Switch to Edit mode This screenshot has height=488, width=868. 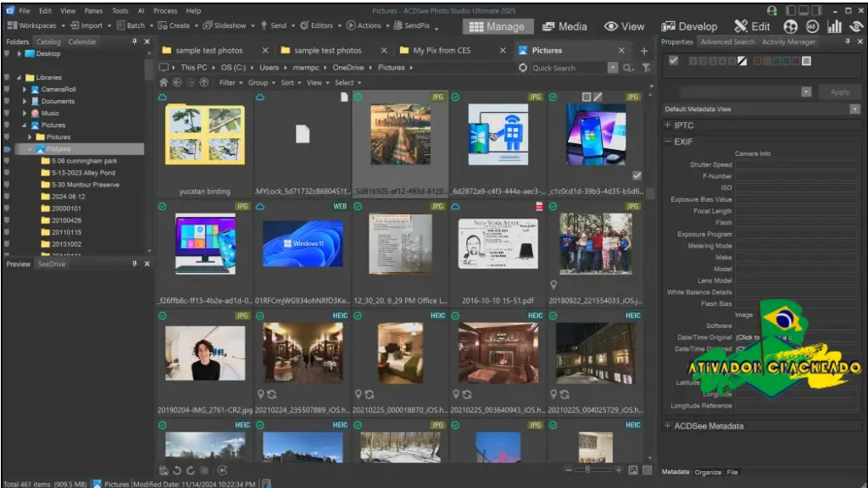(752, 26)
